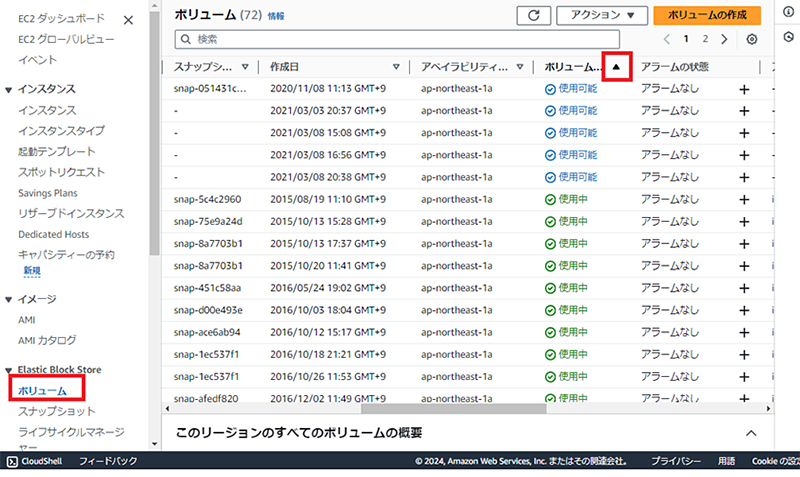Collapse the Elastic Block Store section
Image resolution: width=800 pixels, height=477 pixels.
click(8, 370)
